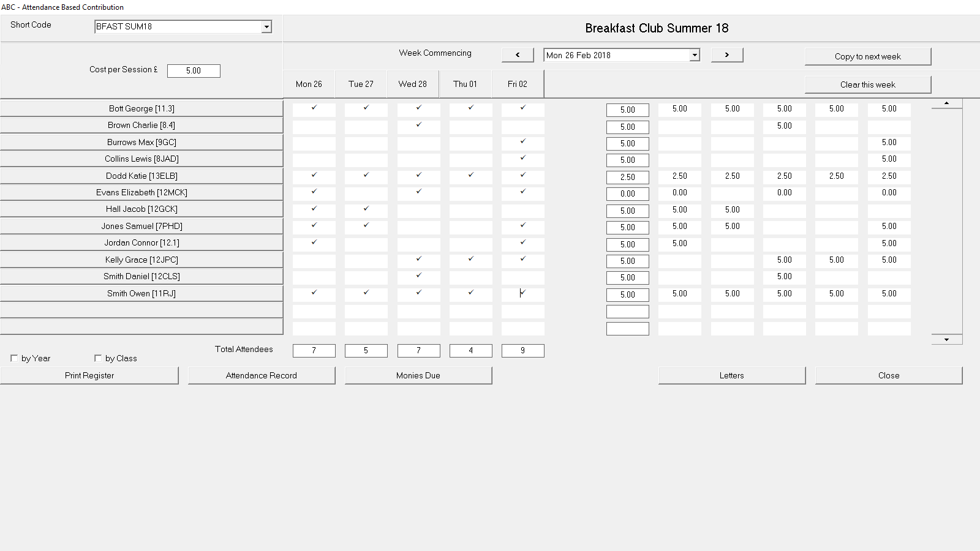Viewport: 980px width, 551px height.
Task: Open the Short Code dropdown
Action: coord(266,27)
